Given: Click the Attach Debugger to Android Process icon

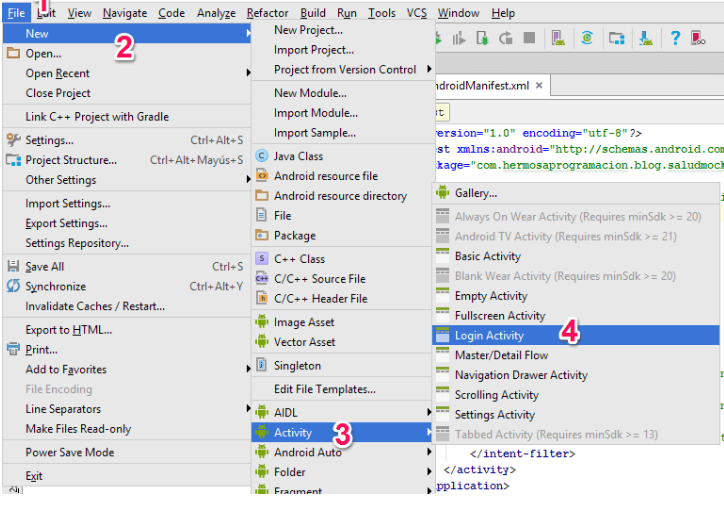Looking at the screenshot, I should coord(482,38).
